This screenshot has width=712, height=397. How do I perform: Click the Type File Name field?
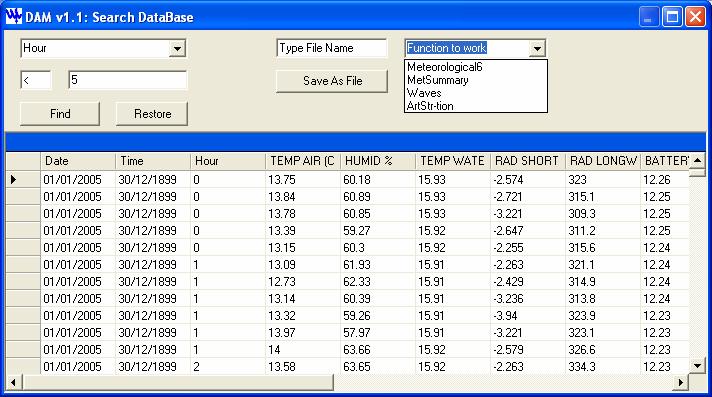click(332, 48)
